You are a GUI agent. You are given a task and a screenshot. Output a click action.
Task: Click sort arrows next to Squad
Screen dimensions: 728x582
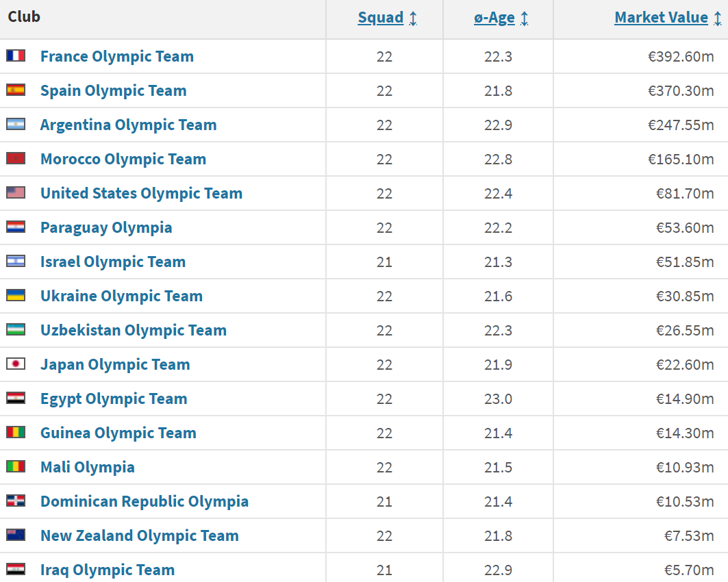[x=413, y=18]
